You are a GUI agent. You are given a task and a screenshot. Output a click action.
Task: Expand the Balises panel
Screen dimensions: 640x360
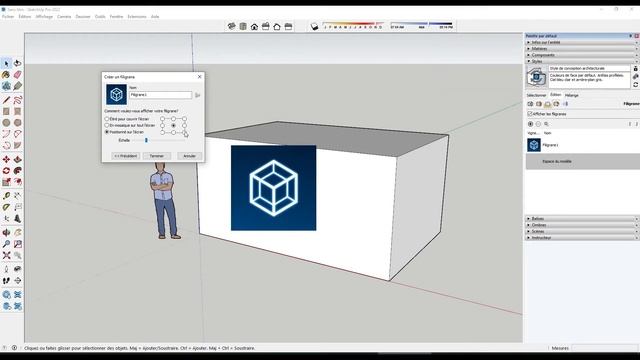582,219
